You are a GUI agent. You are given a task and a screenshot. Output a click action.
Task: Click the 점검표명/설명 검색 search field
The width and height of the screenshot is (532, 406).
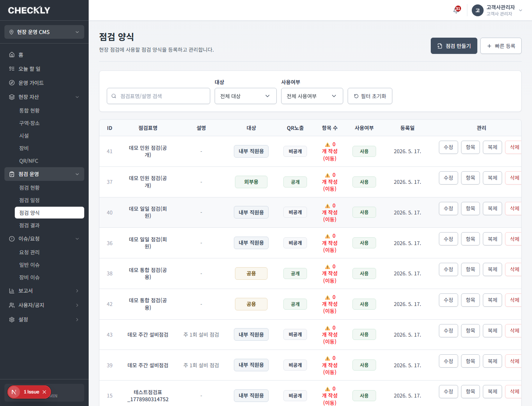pyautogui.click(x=158, y=96)
